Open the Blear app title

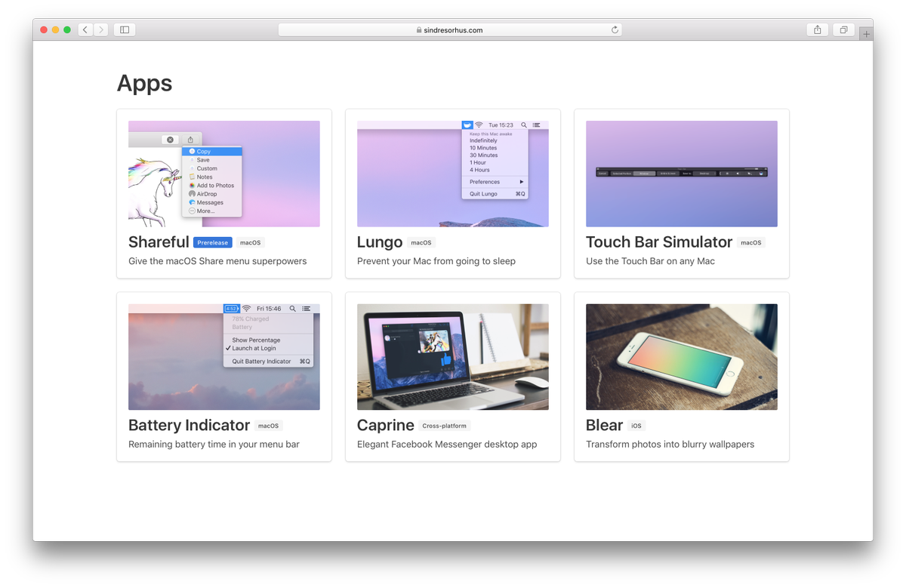(x=604, y=426)
